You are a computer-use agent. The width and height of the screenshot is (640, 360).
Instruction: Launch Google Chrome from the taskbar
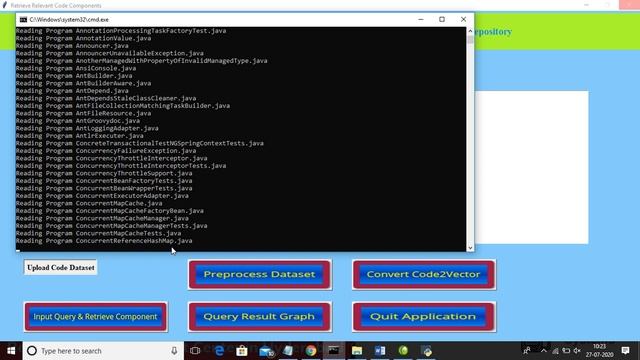click(x=311, y=351)
